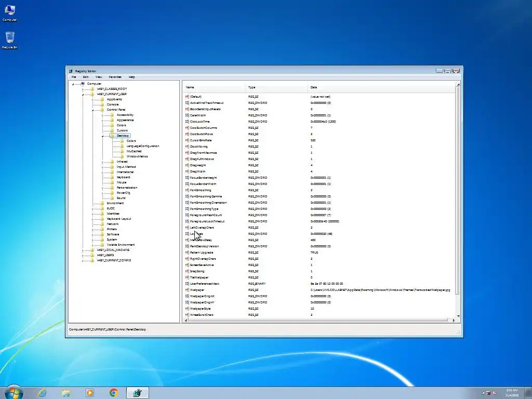This screenshot has width=532, height=399.
Task: Click the DWORD icon beside ClickLockTime
Action: tap(187, 122)
